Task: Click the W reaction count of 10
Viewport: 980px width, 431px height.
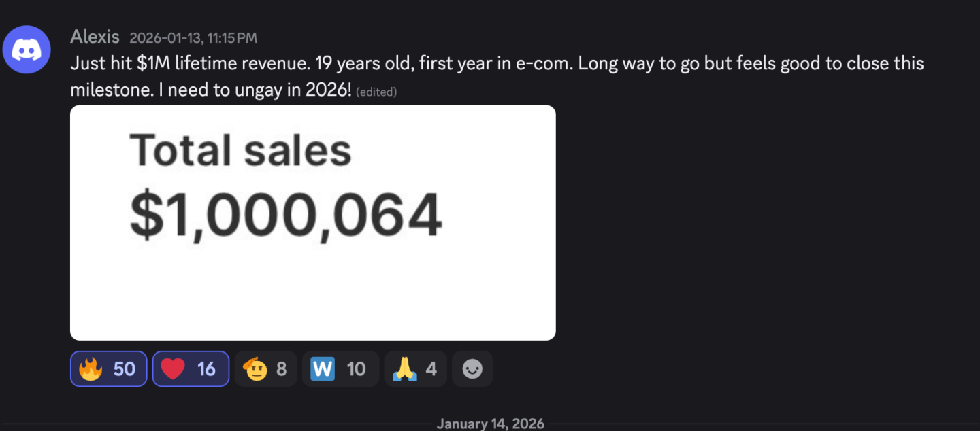Action: point(356,369)
